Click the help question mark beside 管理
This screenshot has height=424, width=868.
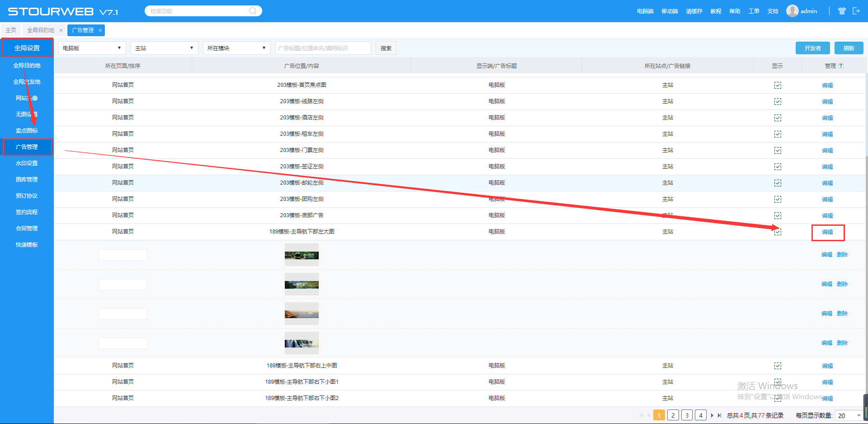(841, 66)
